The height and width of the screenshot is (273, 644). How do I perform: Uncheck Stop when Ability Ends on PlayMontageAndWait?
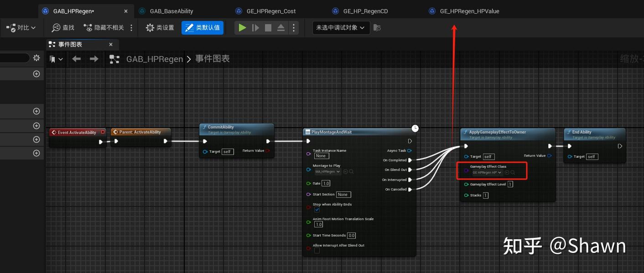point(317,210)
